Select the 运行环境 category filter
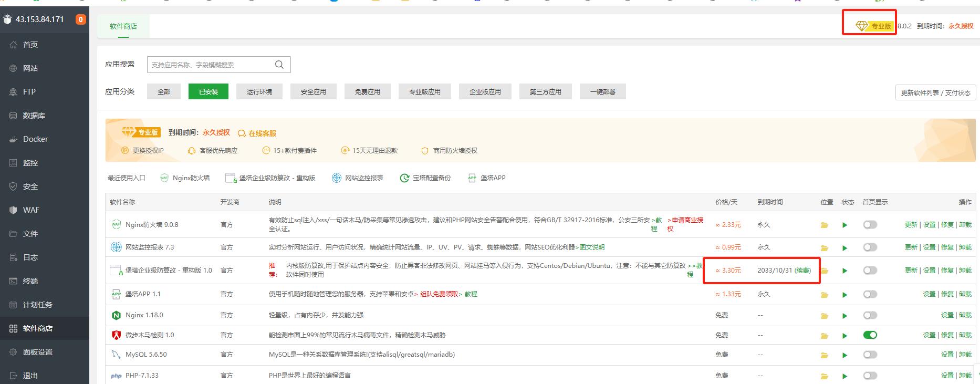 [259, 91]
